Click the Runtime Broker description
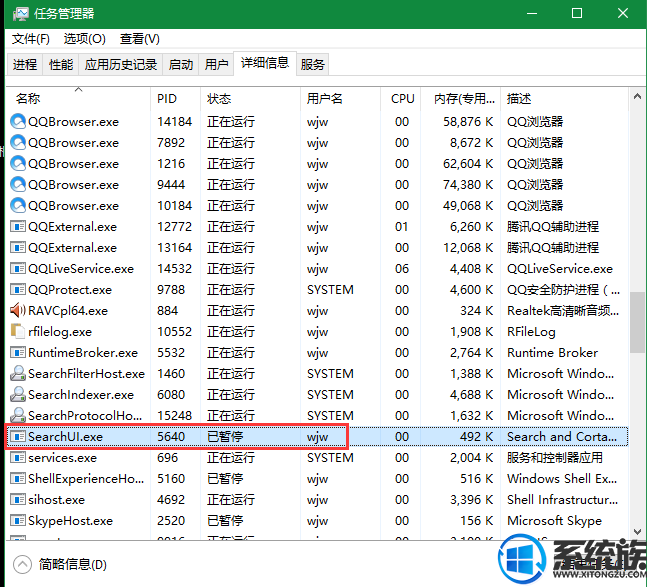The height and width of the screenshot is (587, 647). tap(552, 353)
